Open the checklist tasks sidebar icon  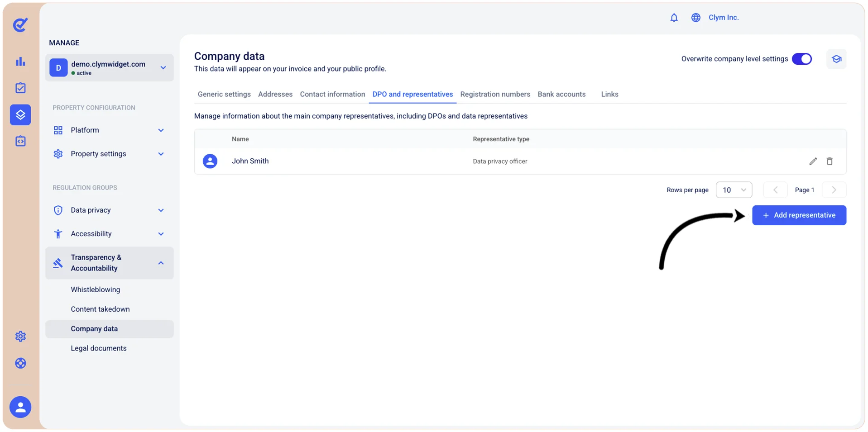point(20,88)
